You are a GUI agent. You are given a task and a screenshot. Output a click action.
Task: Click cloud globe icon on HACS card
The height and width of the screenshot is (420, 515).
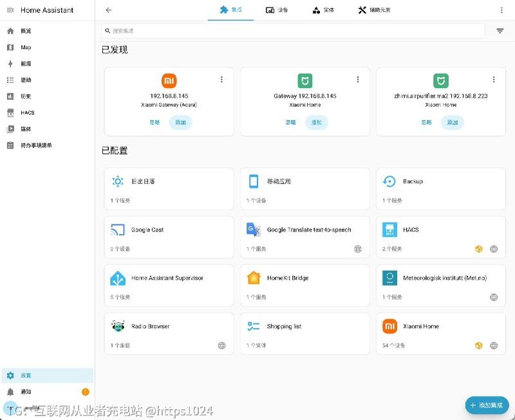coord(494,249)
